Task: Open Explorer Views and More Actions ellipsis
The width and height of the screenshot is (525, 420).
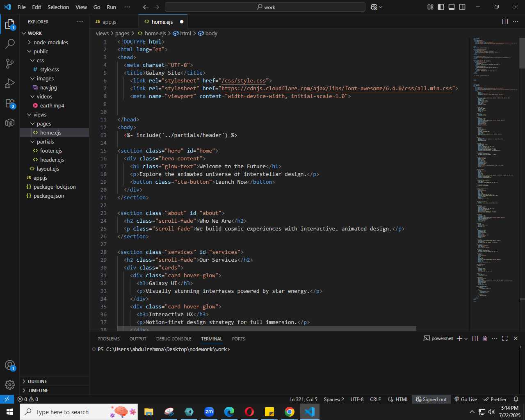Action: point(80,22)
